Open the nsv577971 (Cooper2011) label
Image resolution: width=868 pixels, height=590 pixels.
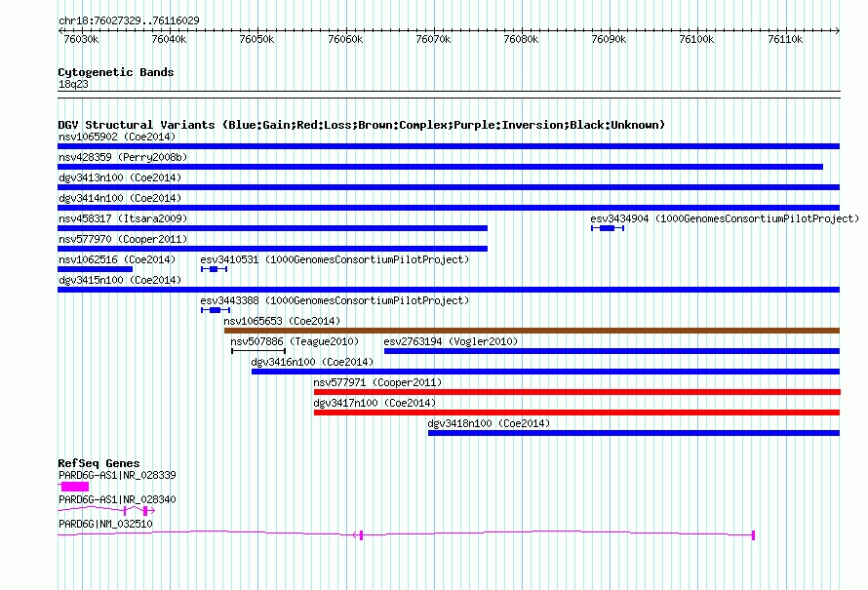pos(377,382)
